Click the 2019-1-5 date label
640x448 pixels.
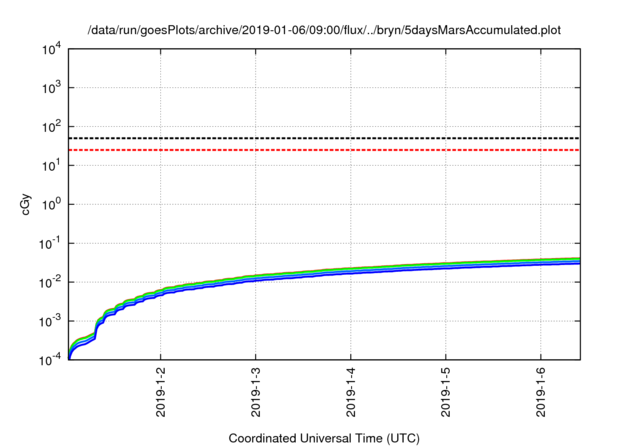click(445, 392)
